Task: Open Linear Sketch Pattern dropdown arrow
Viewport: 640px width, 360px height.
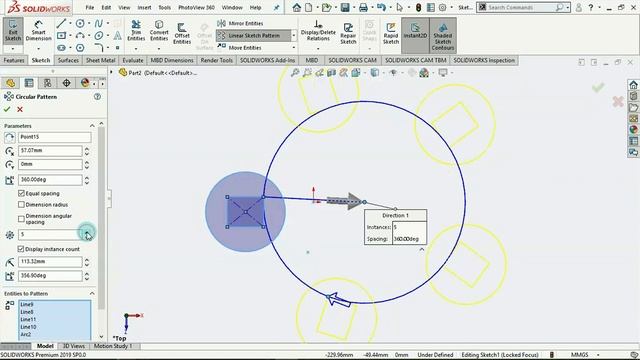Action: (x=293, y=36)
